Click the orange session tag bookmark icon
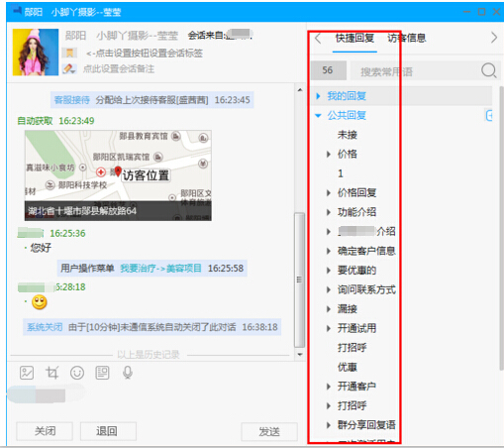This screenshot has width=504, height=448. (69, 53)
